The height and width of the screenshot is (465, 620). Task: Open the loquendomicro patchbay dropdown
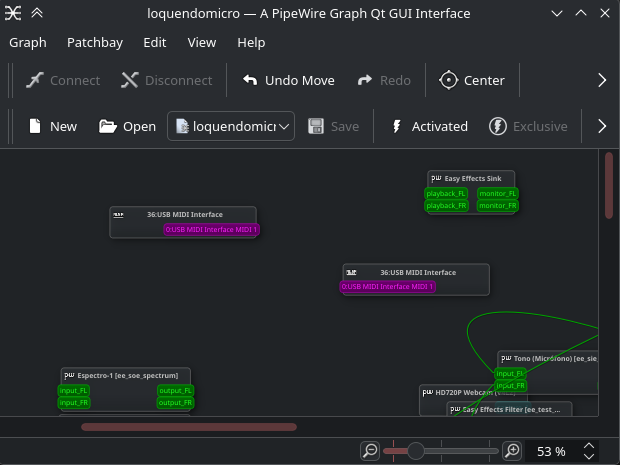231,126
